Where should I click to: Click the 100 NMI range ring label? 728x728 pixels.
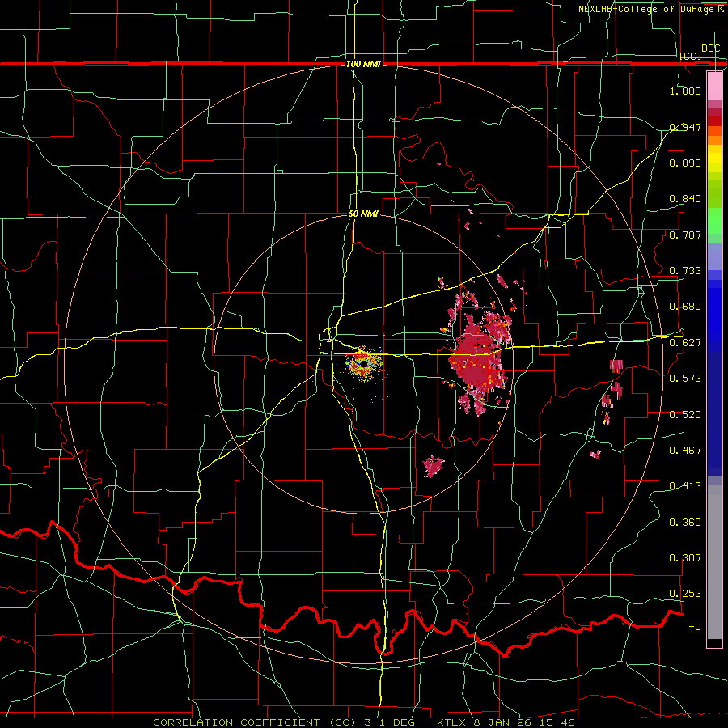363,64
